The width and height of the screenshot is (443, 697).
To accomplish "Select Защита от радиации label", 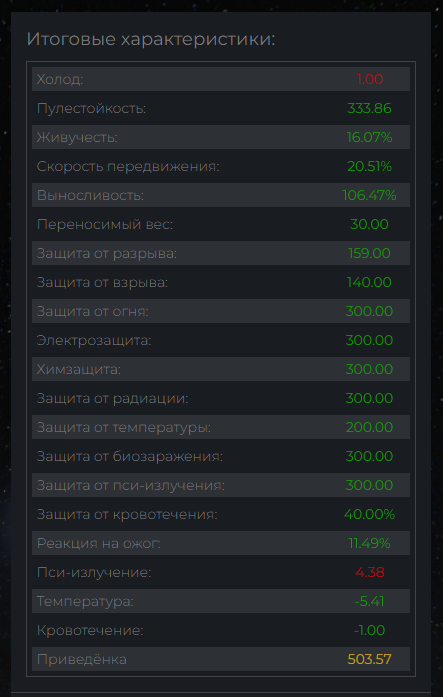I will pos(112,399).
